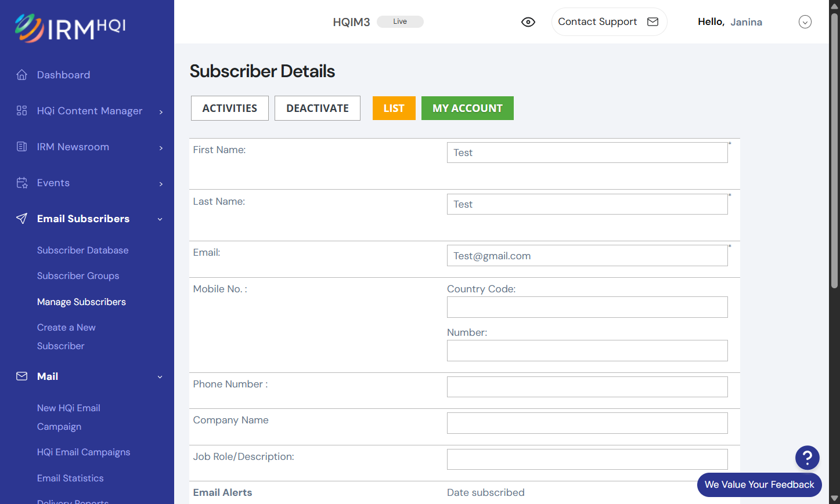Click the page vertical scrollbar thumb
Screen dimensions: 840x504
tap(834, 151)
